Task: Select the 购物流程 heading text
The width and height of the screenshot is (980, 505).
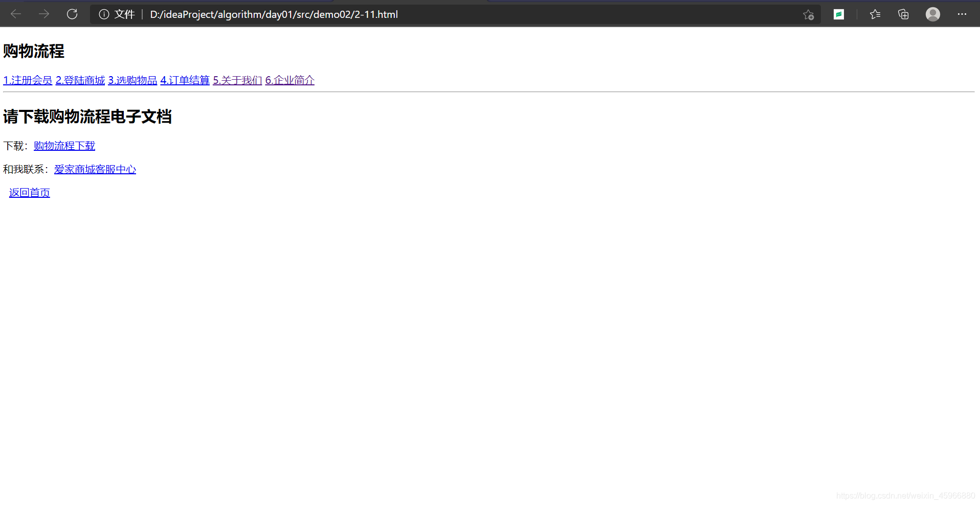Action: 34,51
